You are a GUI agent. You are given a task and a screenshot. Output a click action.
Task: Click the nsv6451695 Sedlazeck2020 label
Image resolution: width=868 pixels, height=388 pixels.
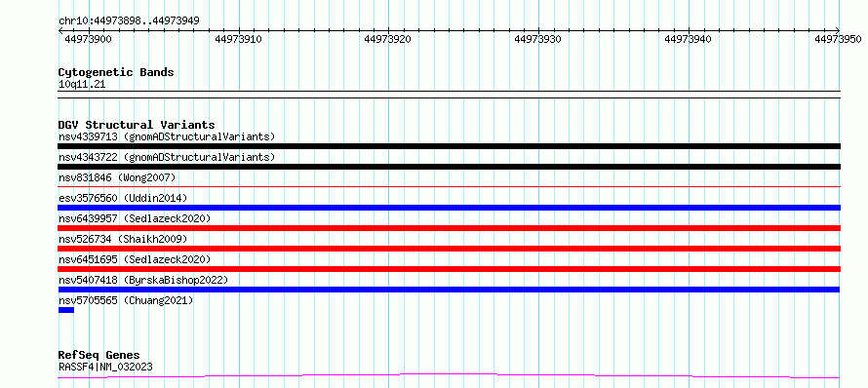135,259
